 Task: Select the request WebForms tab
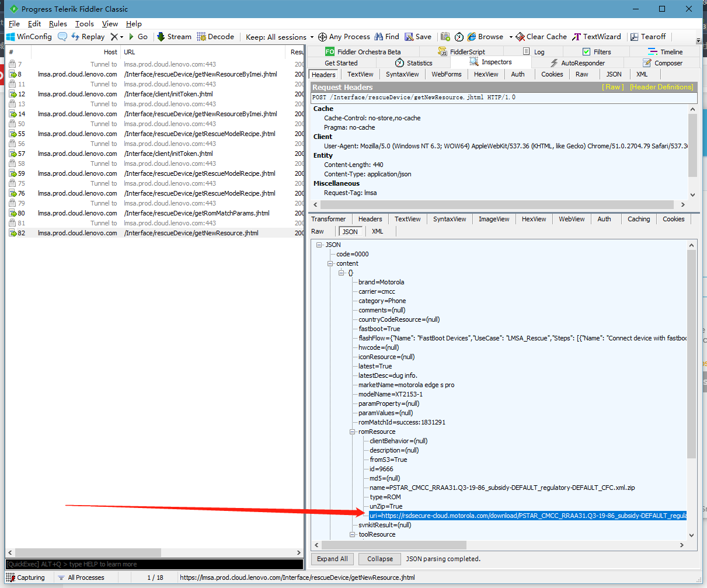point(447,74)
